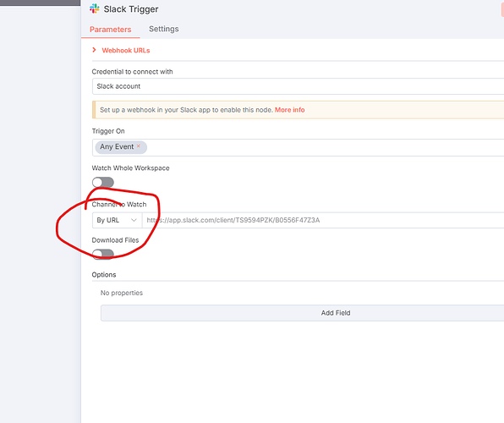Image resolution: width=504 pixels, height=423 pixels.
Task: Click the Options section label
Action: tap(104, 275)
